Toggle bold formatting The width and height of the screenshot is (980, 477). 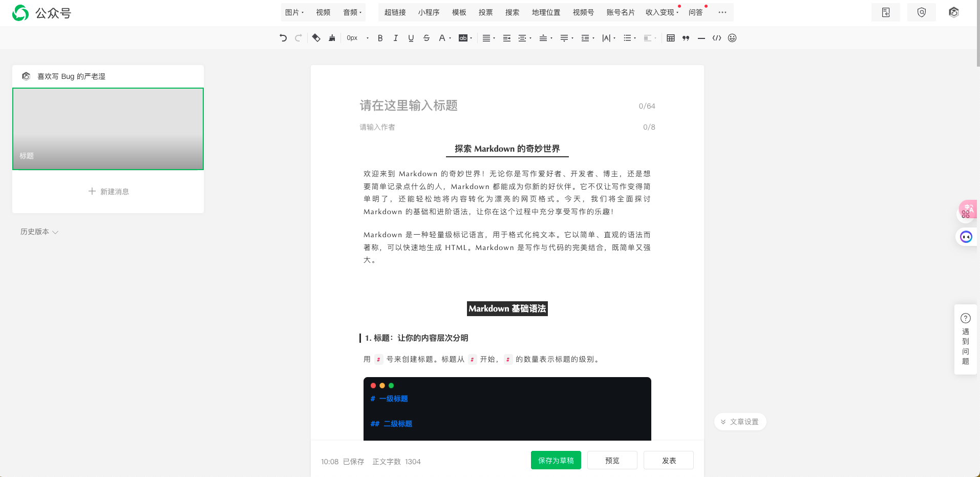(380, 38)
